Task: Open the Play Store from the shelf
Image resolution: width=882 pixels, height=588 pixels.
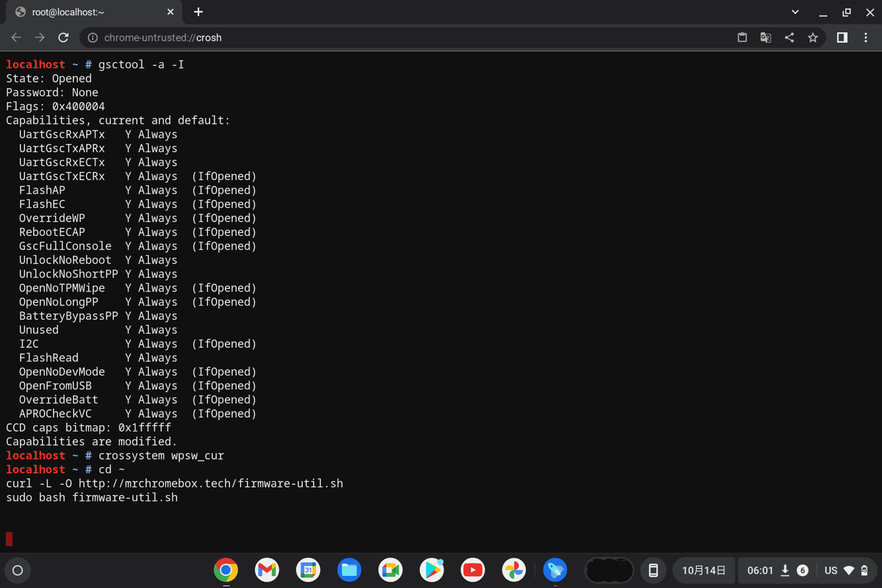Action: (x=432, y=570)
